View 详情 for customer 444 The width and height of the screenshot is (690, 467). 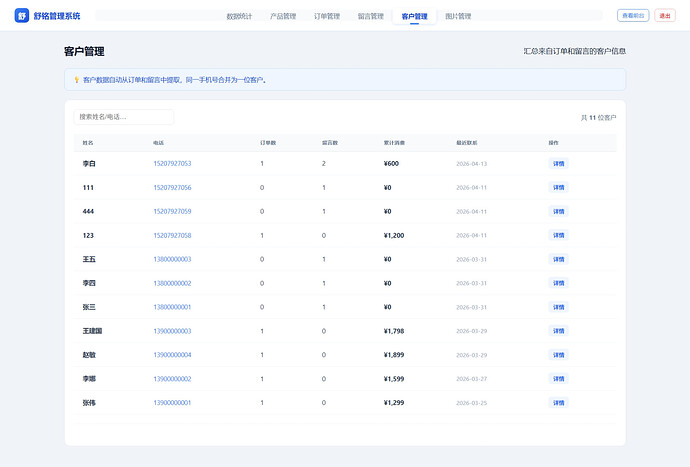558,211
